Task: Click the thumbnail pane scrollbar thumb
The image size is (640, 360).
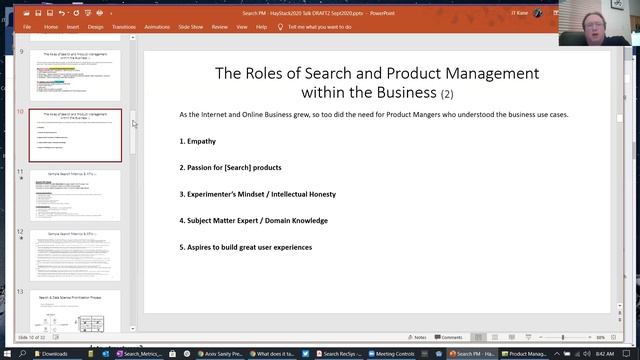Action: (133, 132)
